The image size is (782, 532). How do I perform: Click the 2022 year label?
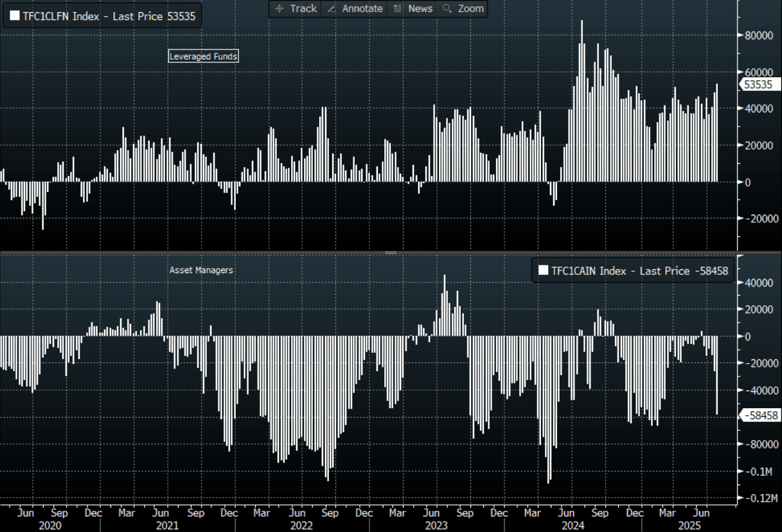click(x=303, y=525)
